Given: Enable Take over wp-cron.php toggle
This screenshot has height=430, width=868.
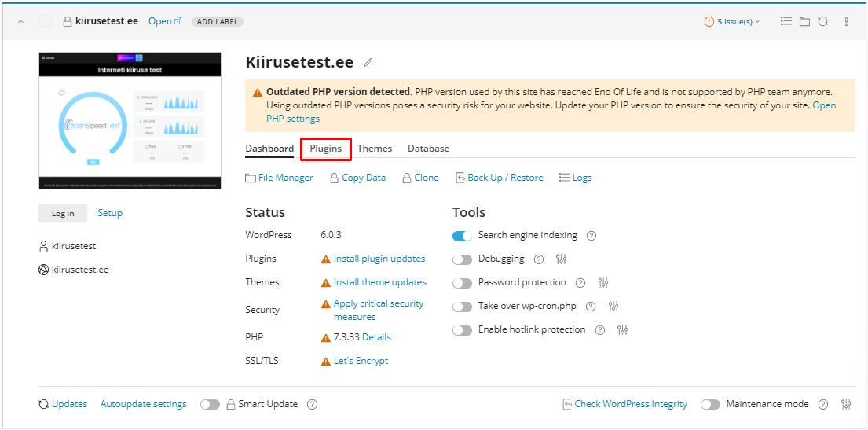Looking at the screenshot, I should point(462,307).
